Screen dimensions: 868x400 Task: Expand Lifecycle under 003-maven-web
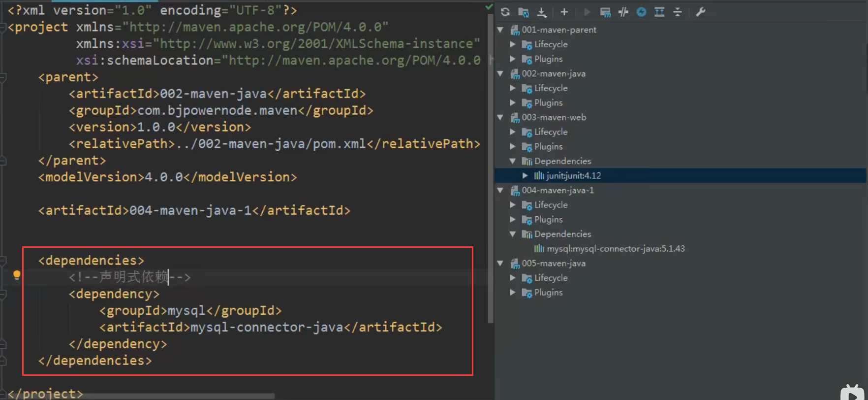coord(513,132)
